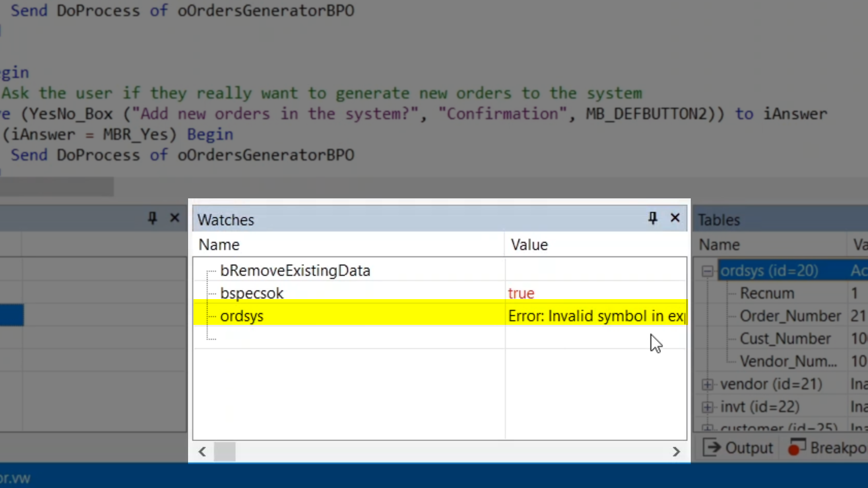Select the bRemoveExistingData watch entry

point(295,271)
